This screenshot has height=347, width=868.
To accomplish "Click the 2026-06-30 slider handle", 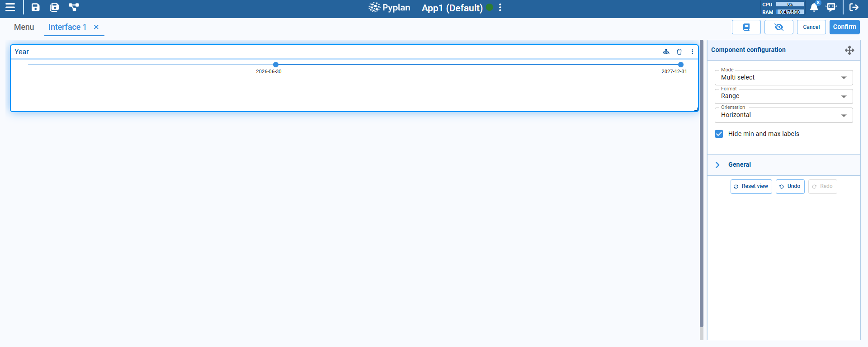I will (276, 65).
